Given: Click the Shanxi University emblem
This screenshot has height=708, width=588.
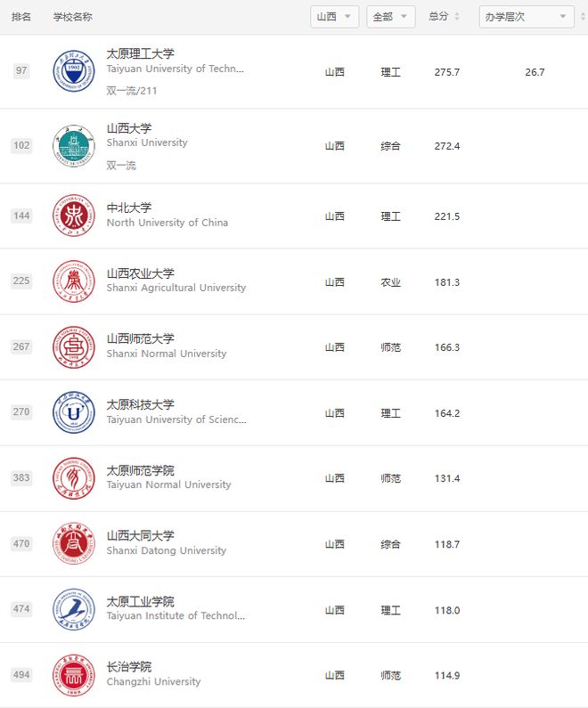Looking at the screenshot, I should 74,146.
